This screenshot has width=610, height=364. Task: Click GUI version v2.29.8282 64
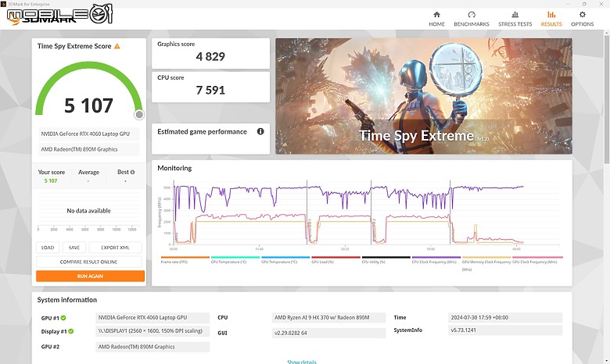[328, 333]
